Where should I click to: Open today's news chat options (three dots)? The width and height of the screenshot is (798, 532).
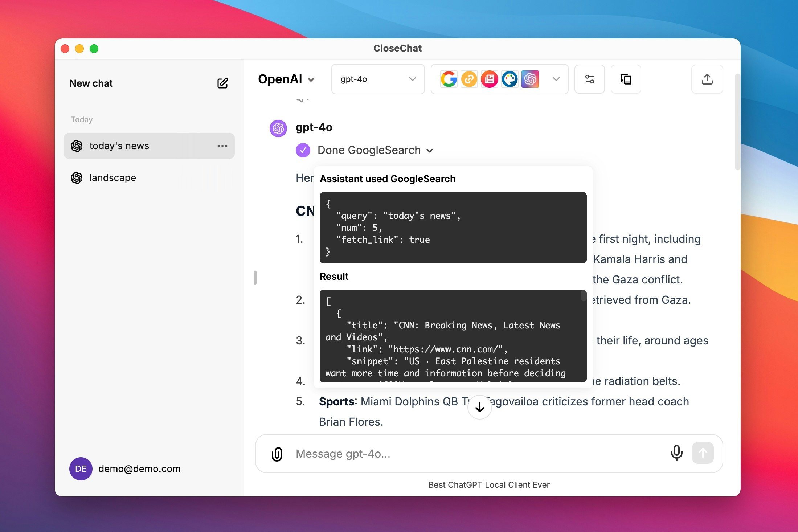tap(222, 146)
